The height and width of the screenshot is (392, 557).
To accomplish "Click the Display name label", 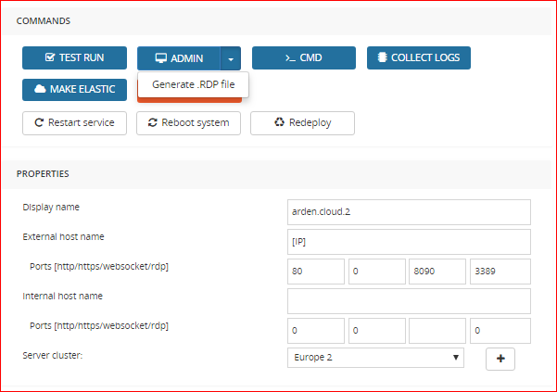I will [51, 208].
